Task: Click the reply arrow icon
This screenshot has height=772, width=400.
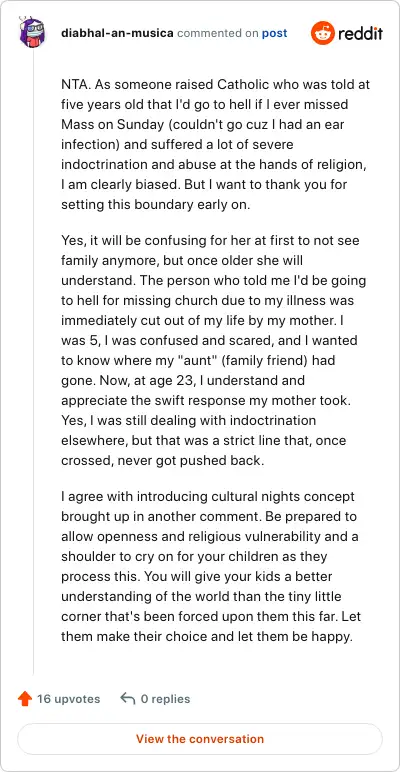Action: pos(128,699)
